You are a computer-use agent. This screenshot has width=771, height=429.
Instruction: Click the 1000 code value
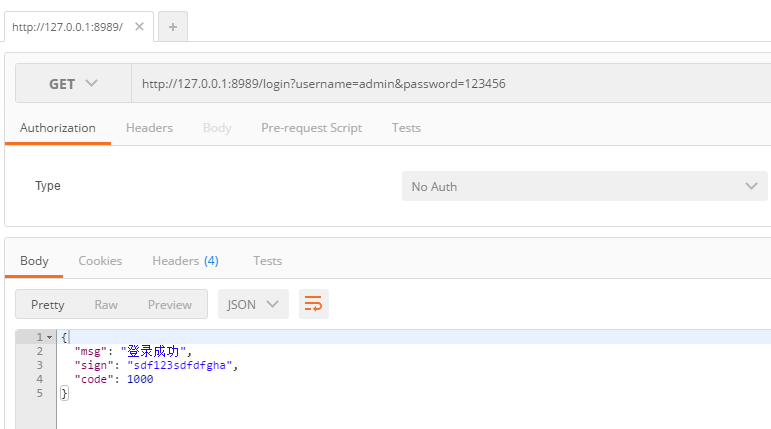tap(140, 379)
